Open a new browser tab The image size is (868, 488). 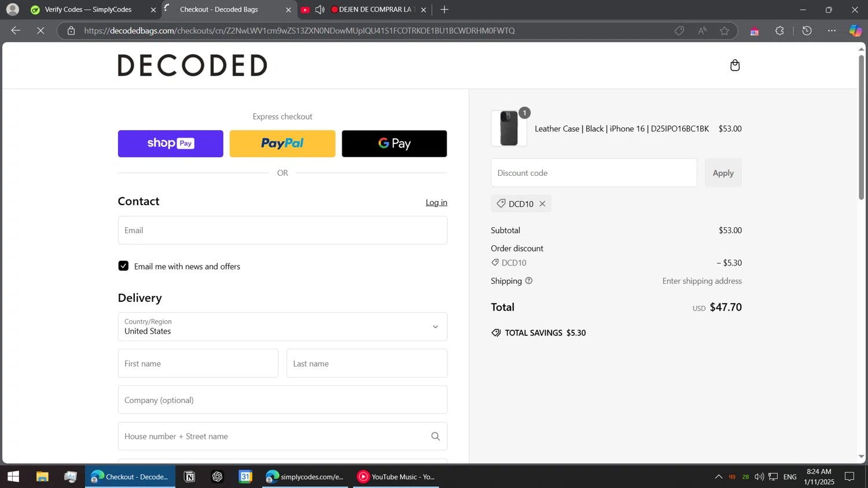444,10
